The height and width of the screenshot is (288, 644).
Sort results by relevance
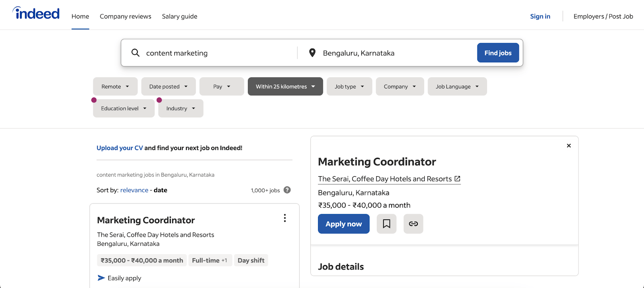pos(134,190)
